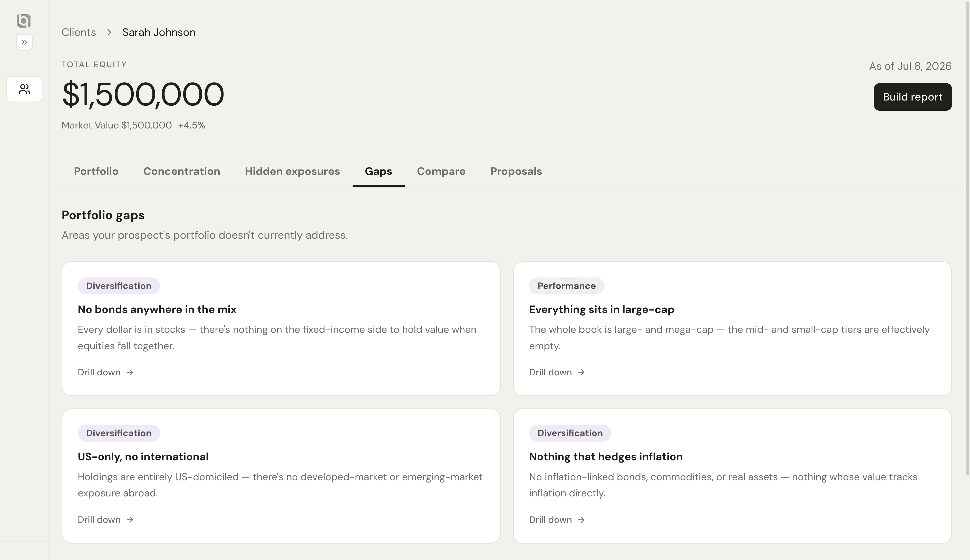This screenshot has height=560, width=970.
Task: Drill down on Everything sits in large-cap
Action: (x=557, y=372)
